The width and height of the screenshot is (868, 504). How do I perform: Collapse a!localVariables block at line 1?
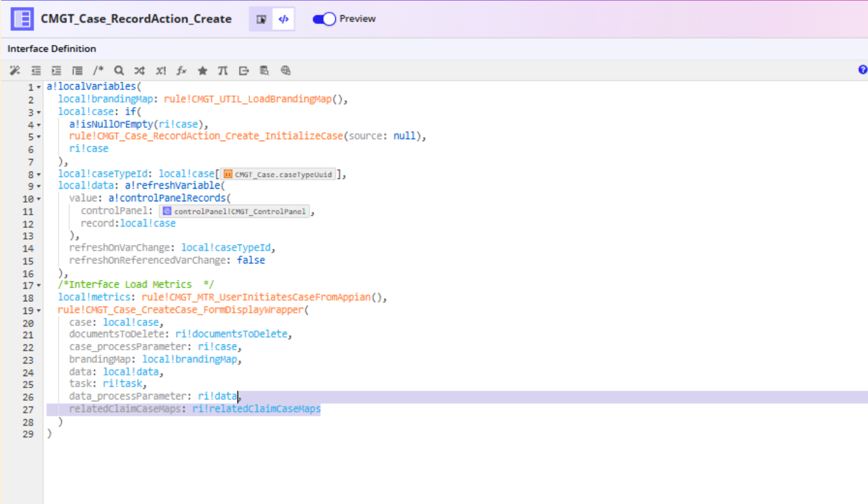[x=39, y=87]
